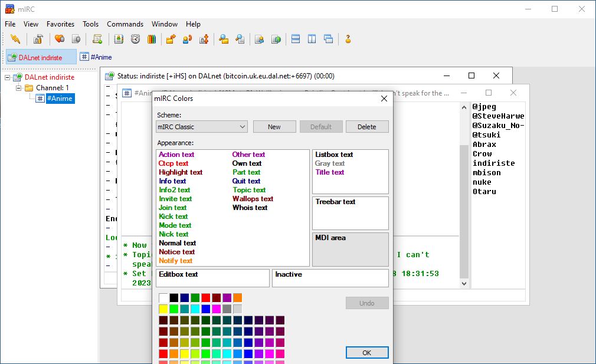
Task: Open the File menu
Action: (x=10, y=24)
